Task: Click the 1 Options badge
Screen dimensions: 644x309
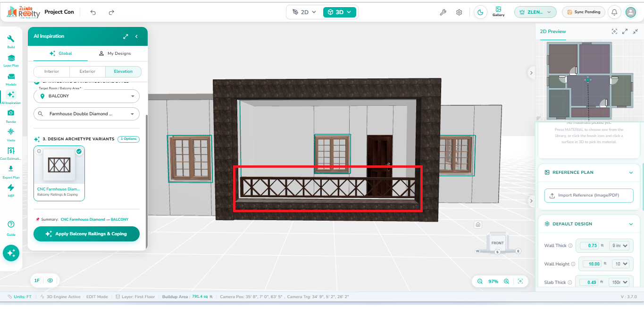Action: point(128,139)
